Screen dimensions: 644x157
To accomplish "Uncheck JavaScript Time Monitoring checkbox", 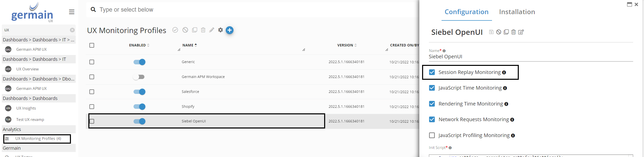I will [x=432, y=88].
